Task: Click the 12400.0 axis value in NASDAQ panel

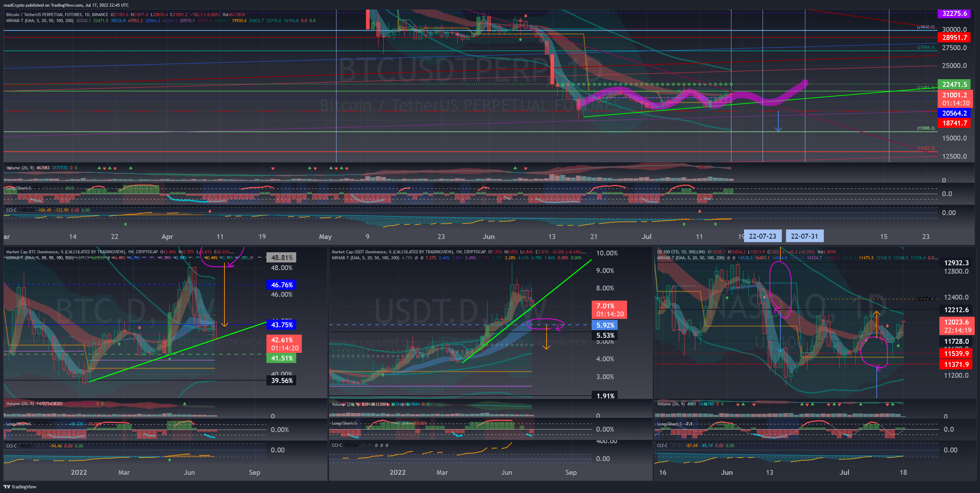Action: 956,297
